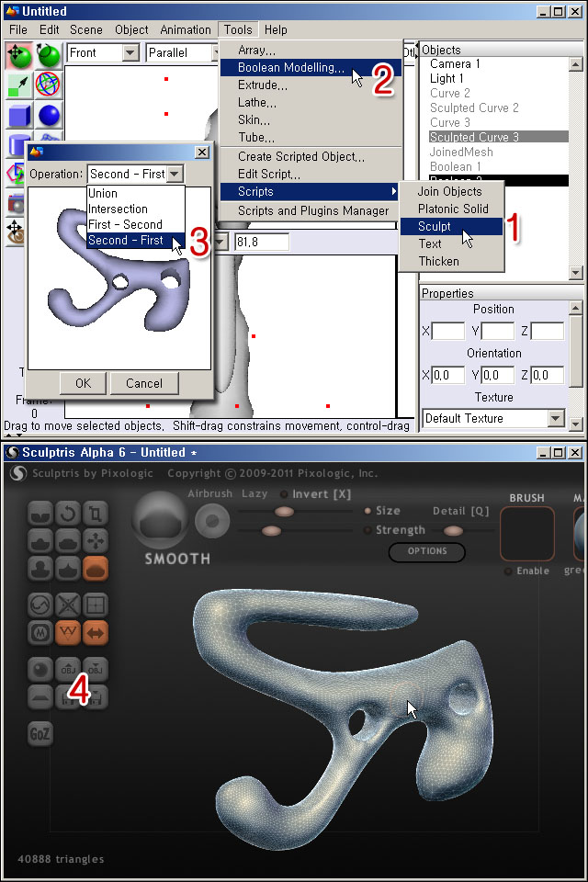
Task: Click Boolean Modelling in Tools menu
Action: (311, 67)
